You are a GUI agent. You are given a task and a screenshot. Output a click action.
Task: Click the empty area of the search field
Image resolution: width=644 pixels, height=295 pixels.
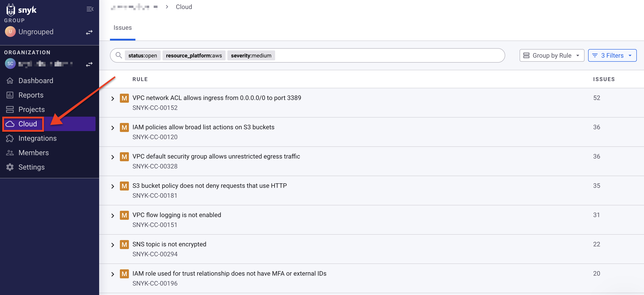coord(388,55)
